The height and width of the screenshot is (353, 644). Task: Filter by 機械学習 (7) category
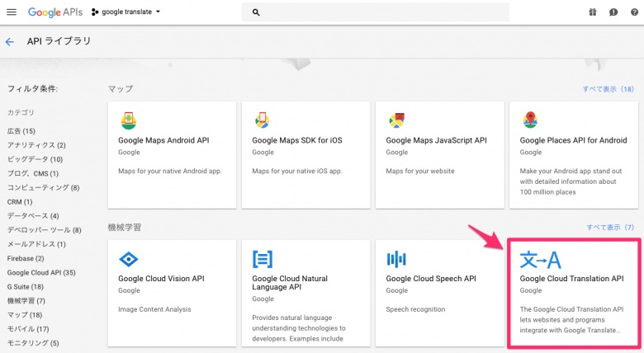[25, 300]
